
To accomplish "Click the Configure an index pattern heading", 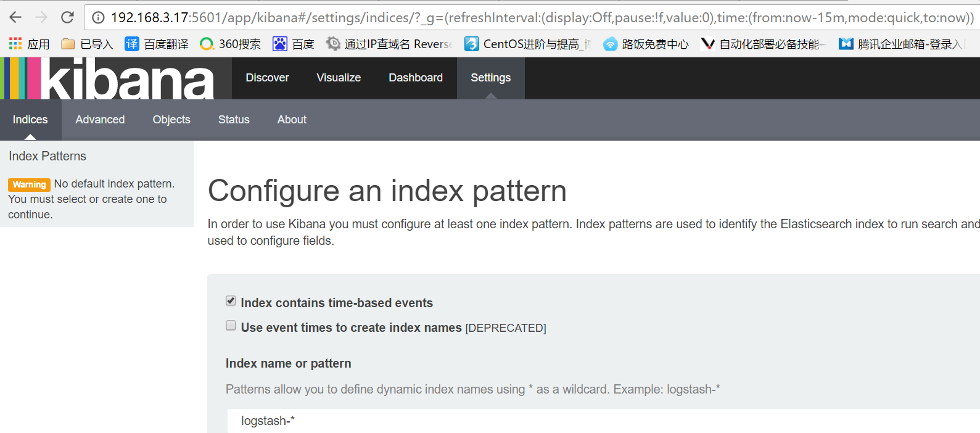I will tap(387, 191).
